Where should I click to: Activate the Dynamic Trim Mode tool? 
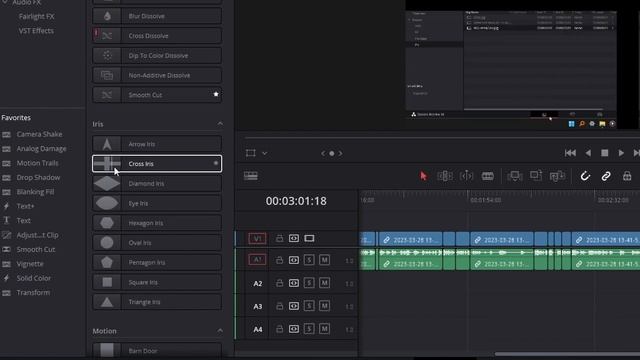point(466,176)
